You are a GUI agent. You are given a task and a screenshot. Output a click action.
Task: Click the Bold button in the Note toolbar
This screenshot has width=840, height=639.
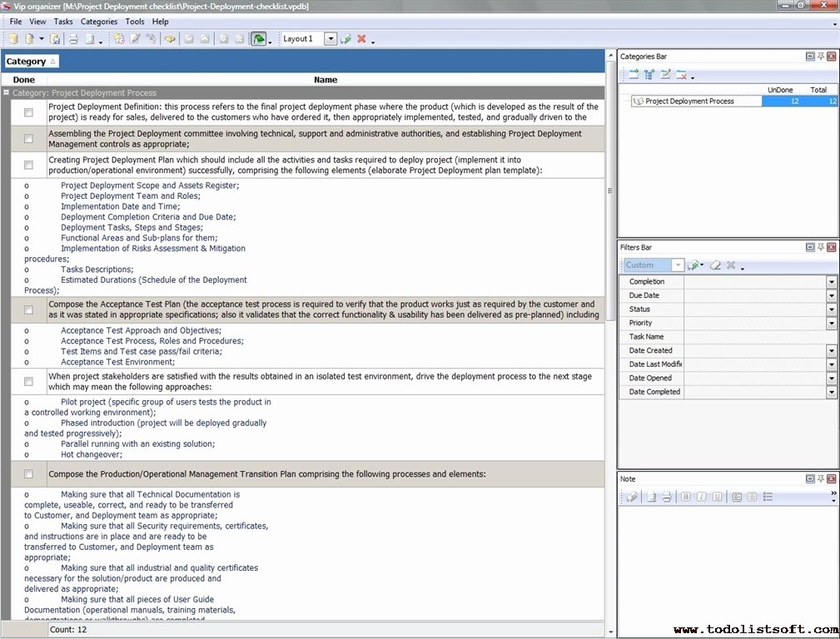pos(686,497)
